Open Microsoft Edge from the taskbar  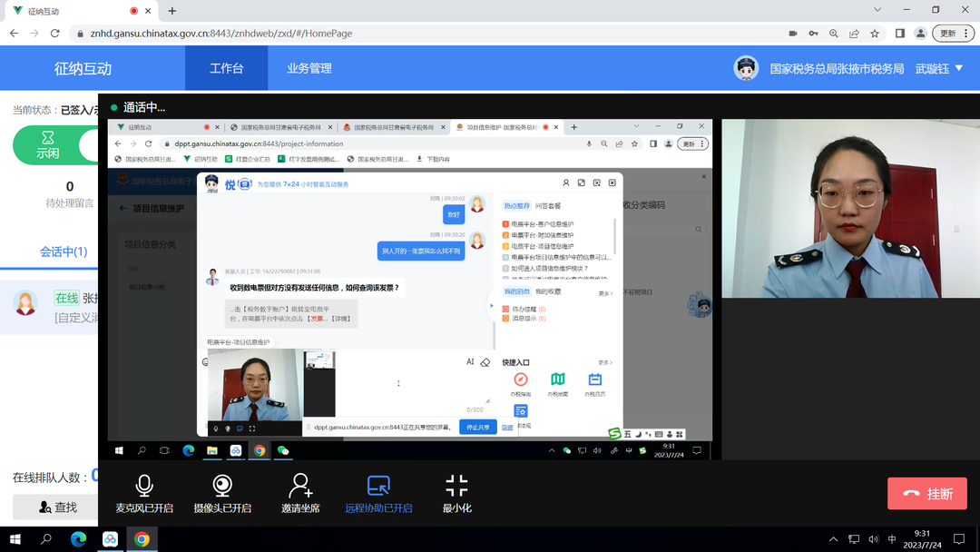pos(78,539)
